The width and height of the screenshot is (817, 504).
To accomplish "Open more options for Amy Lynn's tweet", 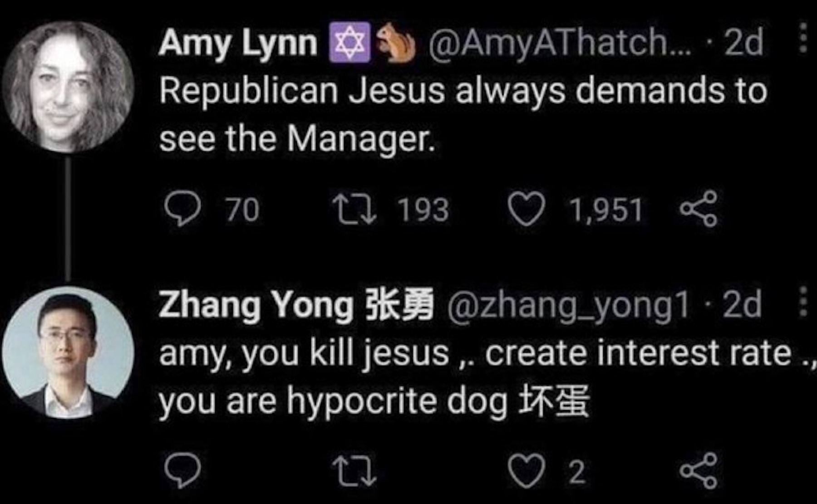I will tap(802, 38).
